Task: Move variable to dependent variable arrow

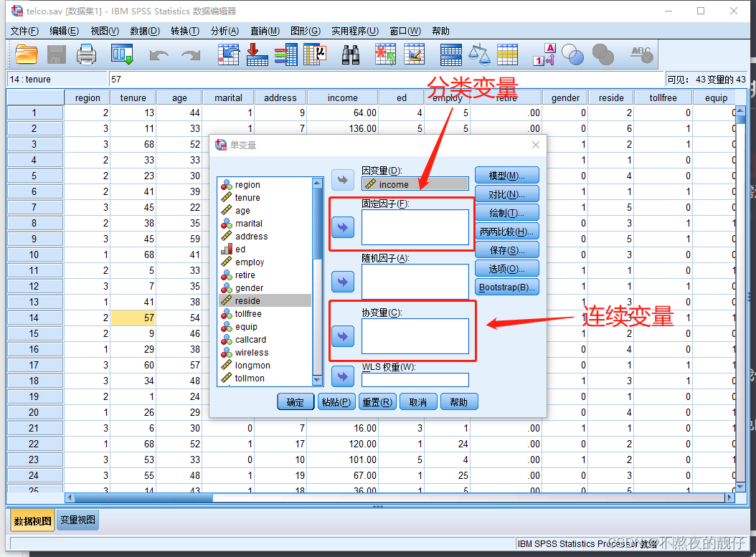Action: click(343, 180)
